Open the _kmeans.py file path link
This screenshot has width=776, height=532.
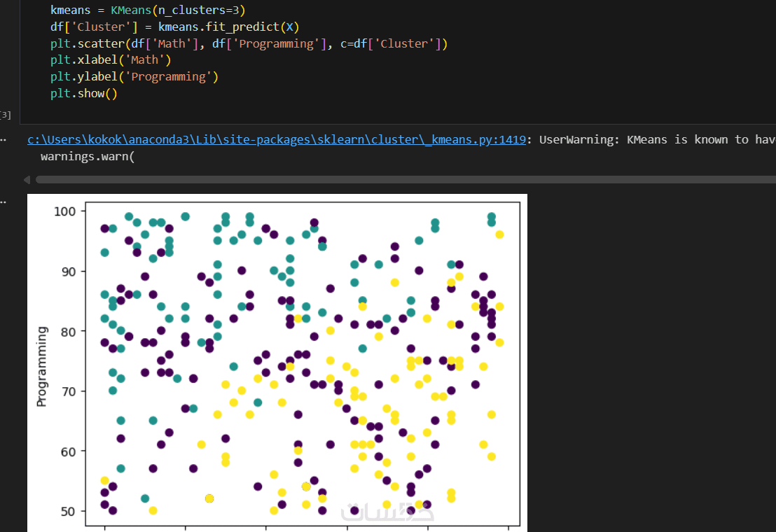coord(277,139)
